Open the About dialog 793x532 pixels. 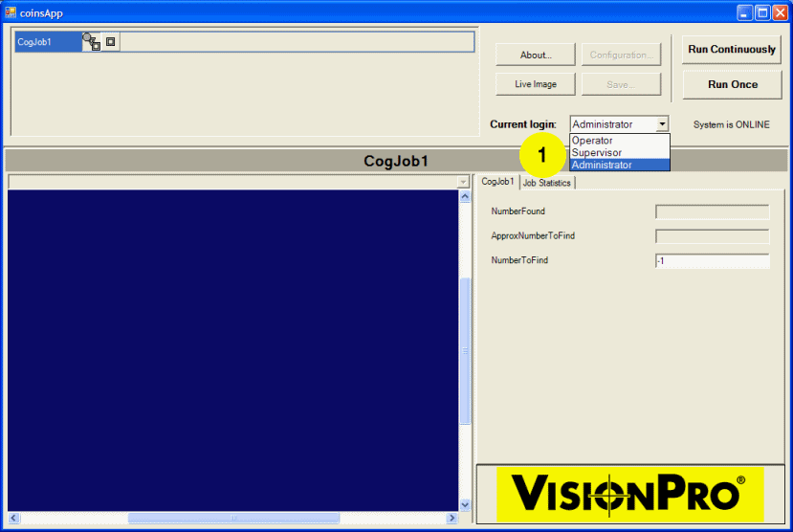pyautogui.click(x=536, y=55)
